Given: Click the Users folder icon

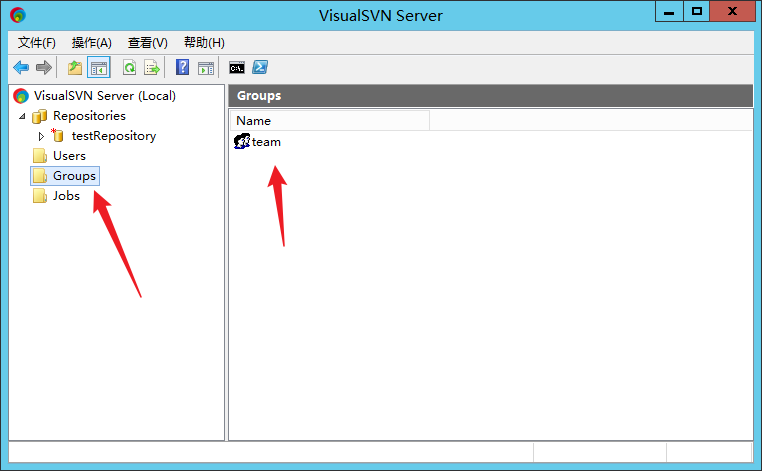Looking at the screenshot, I should tap(40, 156).
